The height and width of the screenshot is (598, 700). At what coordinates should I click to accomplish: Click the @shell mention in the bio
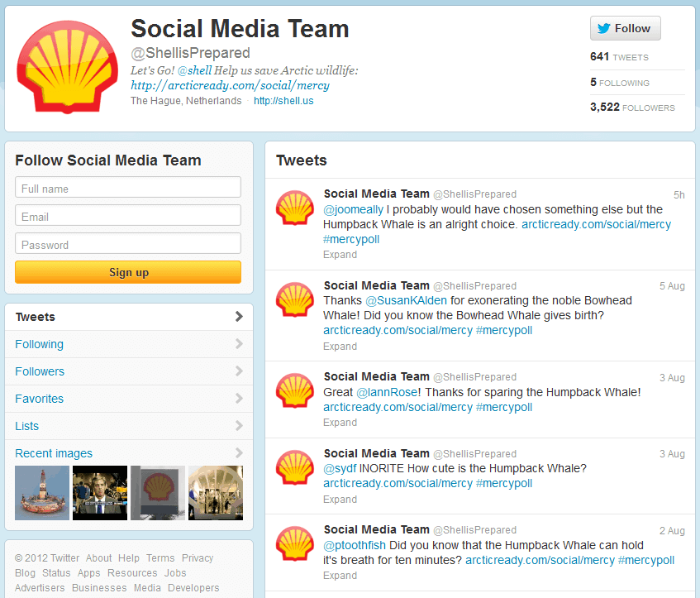point(195,70)
